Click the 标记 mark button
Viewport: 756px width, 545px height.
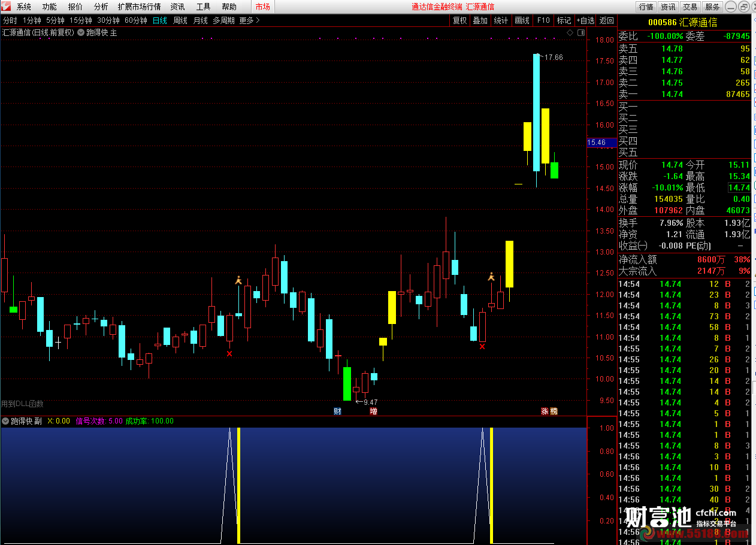click(564, 20)
